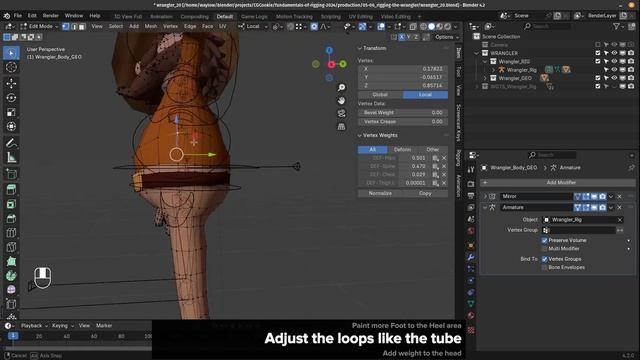Clear the Wrangler_Rig object field

pyautogui.click(x=620, y=220)
